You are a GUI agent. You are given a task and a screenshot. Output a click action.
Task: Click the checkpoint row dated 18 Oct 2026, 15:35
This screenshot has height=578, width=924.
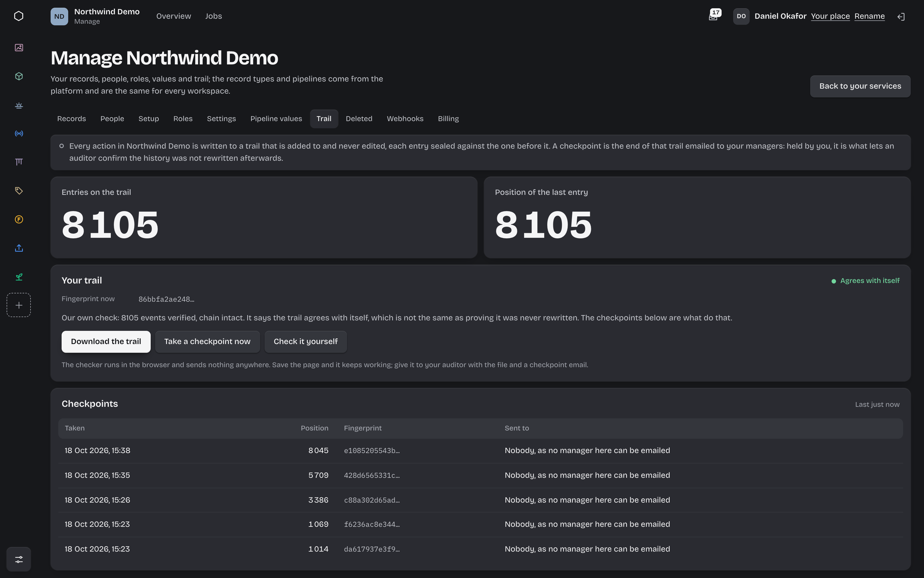[480, 475]
